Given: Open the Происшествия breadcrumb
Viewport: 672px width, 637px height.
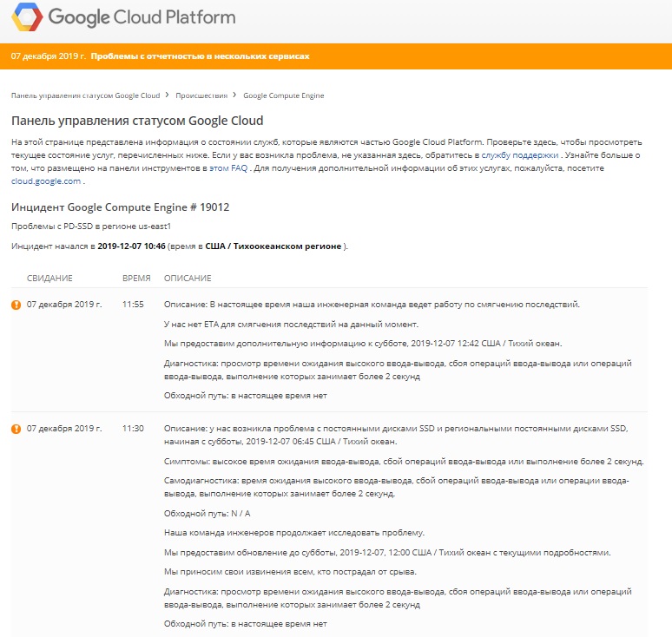Looking at the screenshot, I should tap(201, 95).
